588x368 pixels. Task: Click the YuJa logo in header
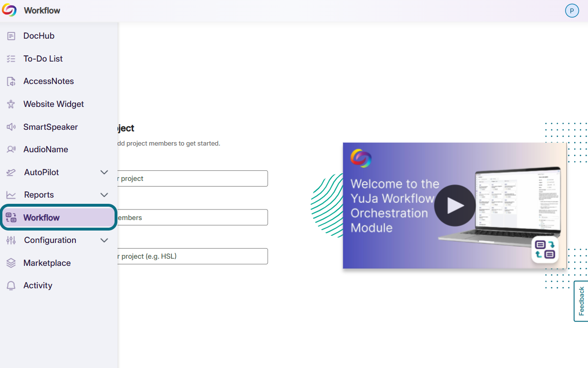[9, 10]
